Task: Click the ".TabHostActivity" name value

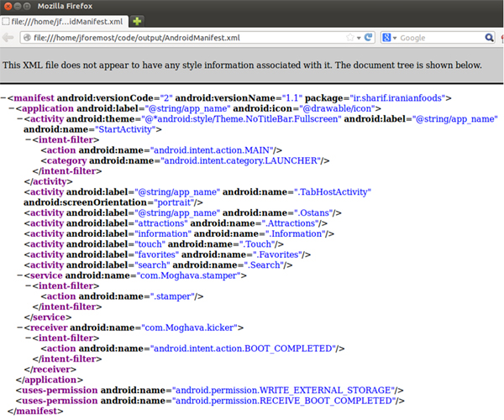Action: [333, 192]
